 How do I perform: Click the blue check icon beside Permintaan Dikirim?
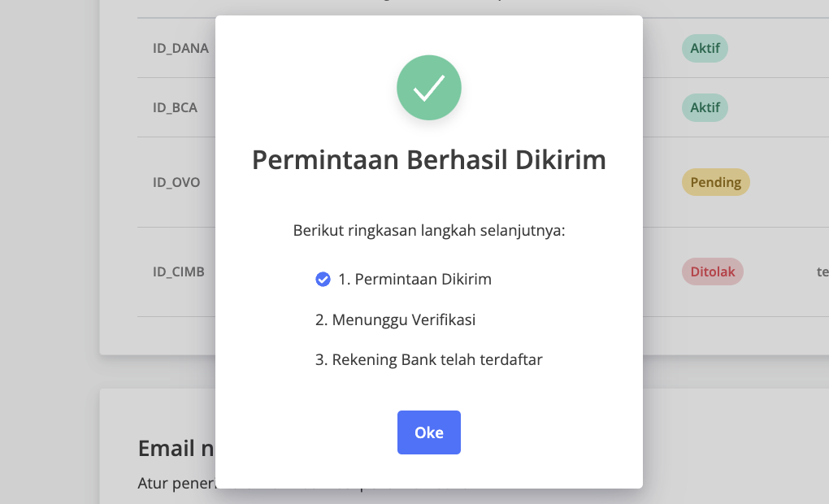[x=323, y=280]
